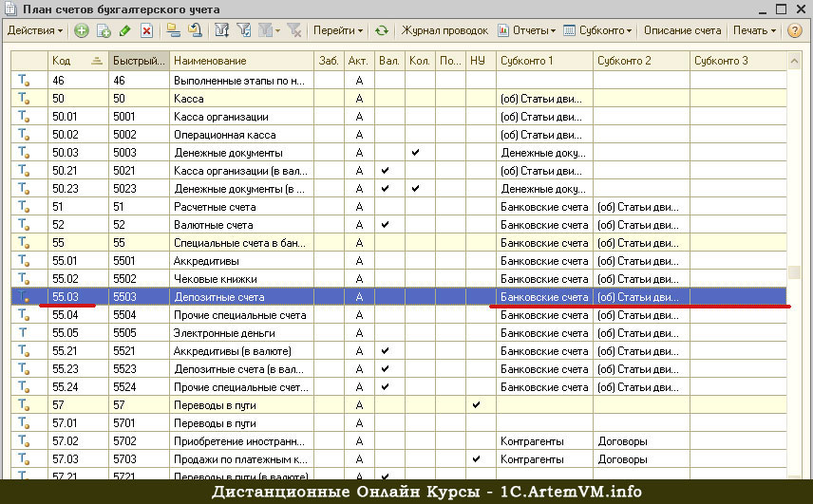Toggle НУ checkmark for account 57
The image size is (813, 504).
(477, 405)
